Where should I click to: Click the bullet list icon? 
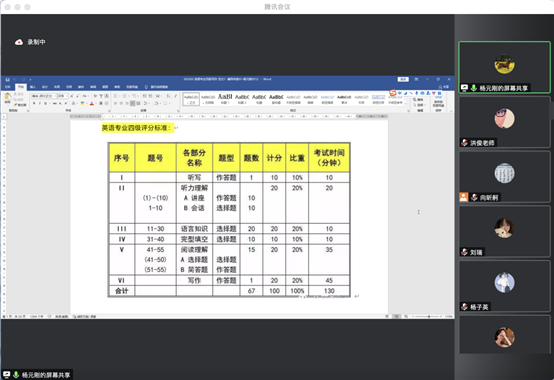(x=116, y=96)
